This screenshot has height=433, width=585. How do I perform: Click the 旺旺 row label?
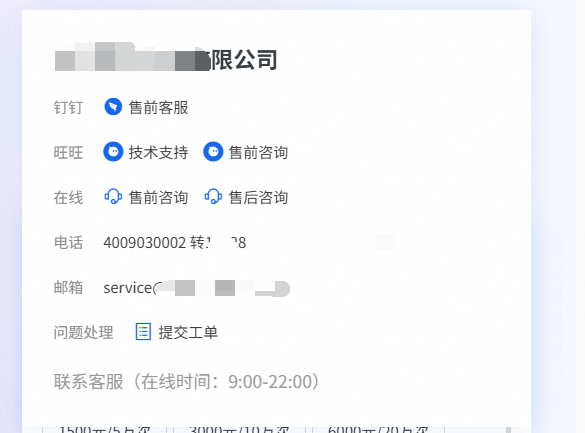(x=68, y=153)
